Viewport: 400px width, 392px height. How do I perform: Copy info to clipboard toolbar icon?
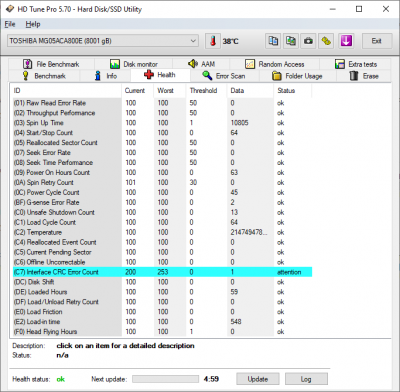coord(273,41)
